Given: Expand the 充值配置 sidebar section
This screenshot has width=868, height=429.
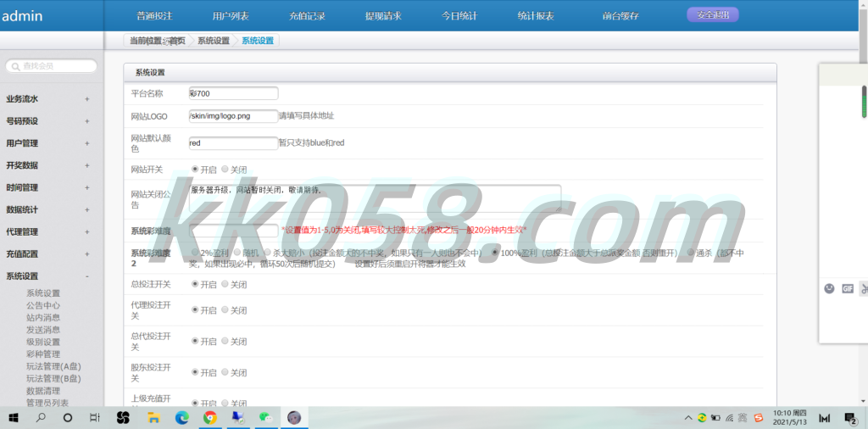Looking at the screenshot, I should tap(87, 254).
